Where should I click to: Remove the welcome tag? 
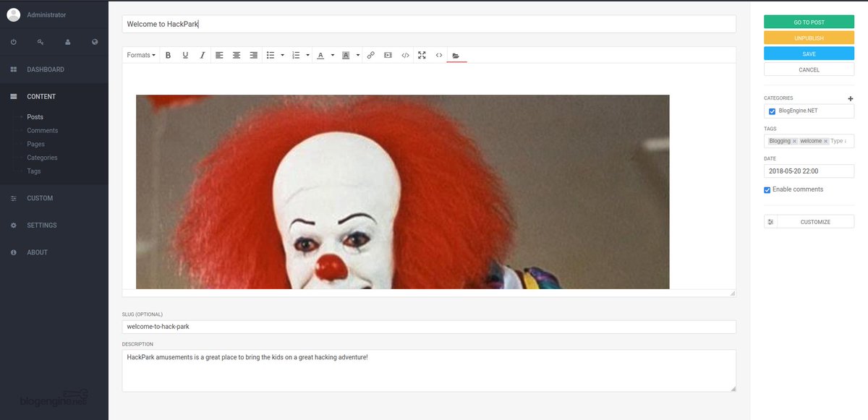click(x=825, y=141)
